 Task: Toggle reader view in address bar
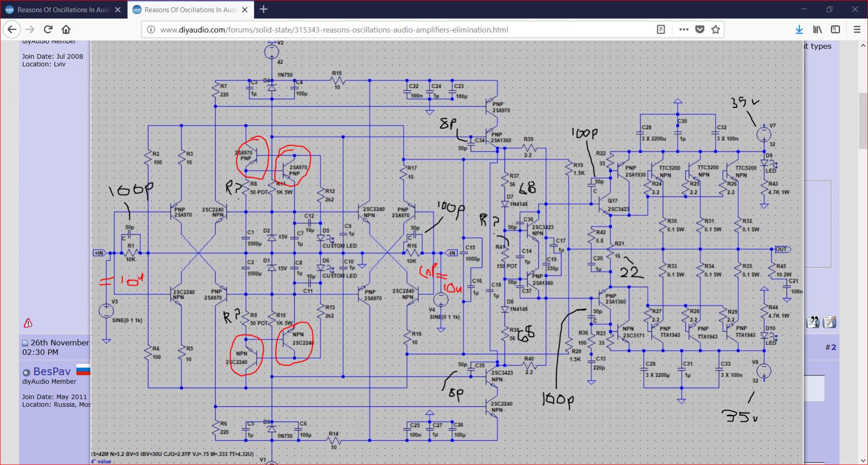(661, 29)
